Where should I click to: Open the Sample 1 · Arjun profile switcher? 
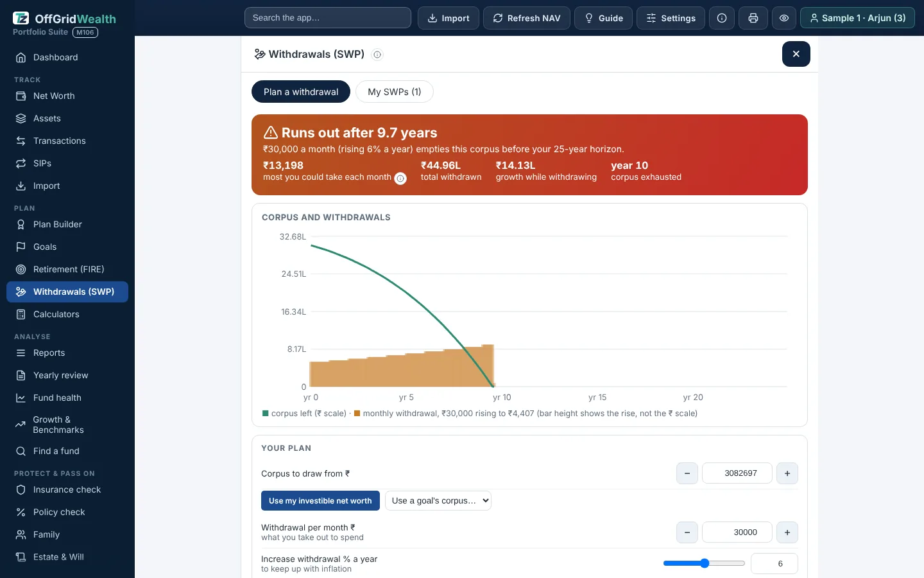(857, 18)
